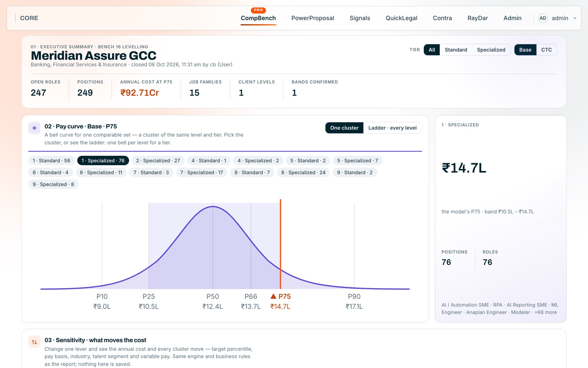Select cluster 9 · Standard · 2
The image size is (588, 368).
(355, 172)
